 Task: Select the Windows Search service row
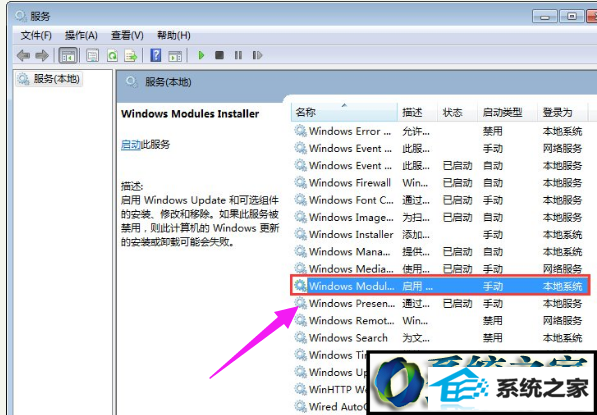pyautogui.click(x=440, y=338)
